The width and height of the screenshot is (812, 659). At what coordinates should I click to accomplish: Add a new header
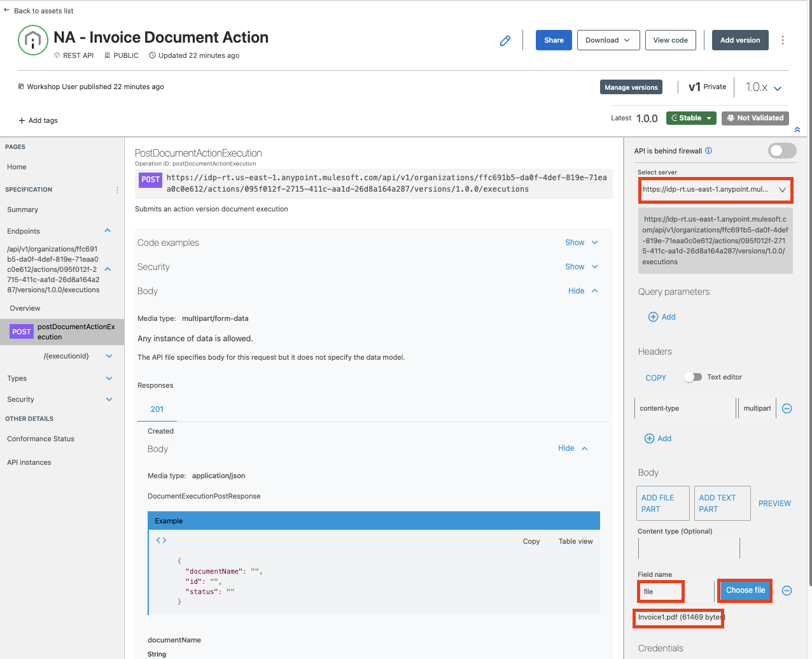pos(658,439)
